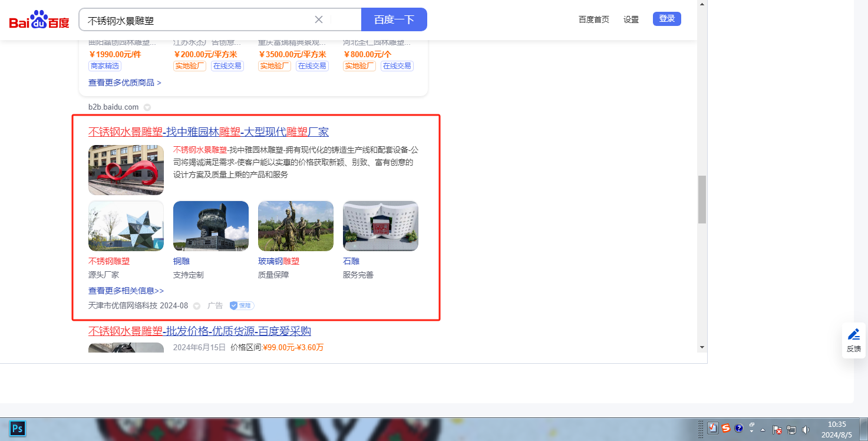Open the Sogou input method tray icon
The image size is (868, 441).
[x=726, y=429]
